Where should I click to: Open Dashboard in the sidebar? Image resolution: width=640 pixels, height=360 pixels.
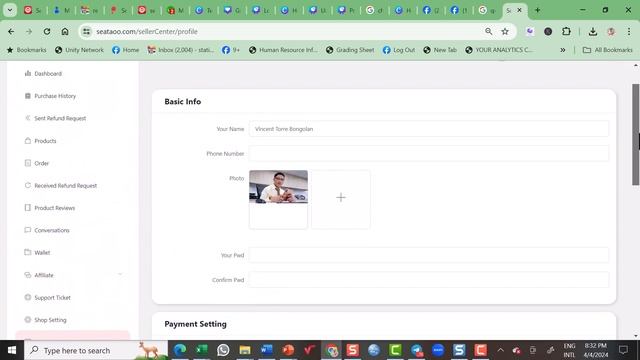[43, 73]
